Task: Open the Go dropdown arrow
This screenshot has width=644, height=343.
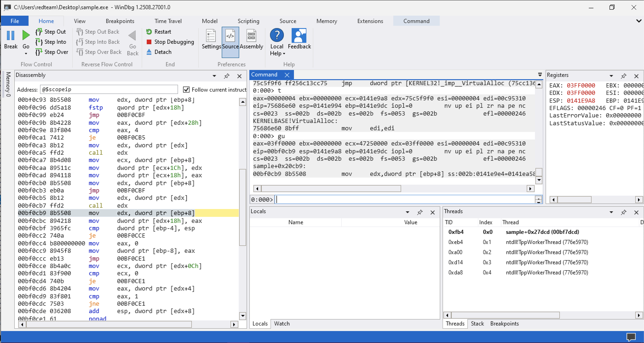Action: [x=26, y=54]
